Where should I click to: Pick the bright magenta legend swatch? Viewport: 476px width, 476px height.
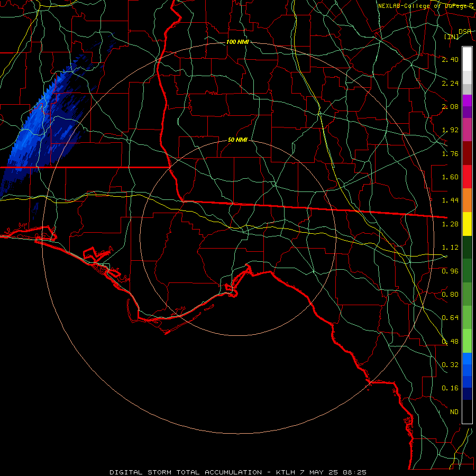pyautogui.click(x=467, y=100)
